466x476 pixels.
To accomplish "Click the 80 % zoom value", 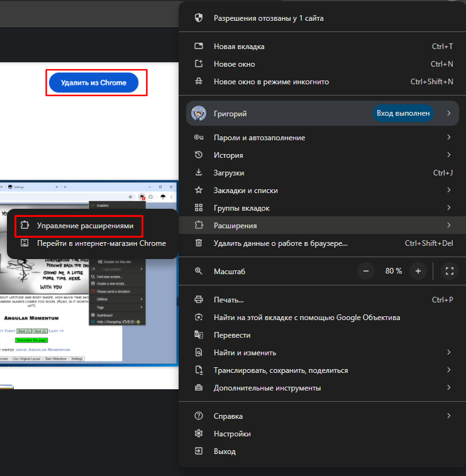I will (394, 271).
